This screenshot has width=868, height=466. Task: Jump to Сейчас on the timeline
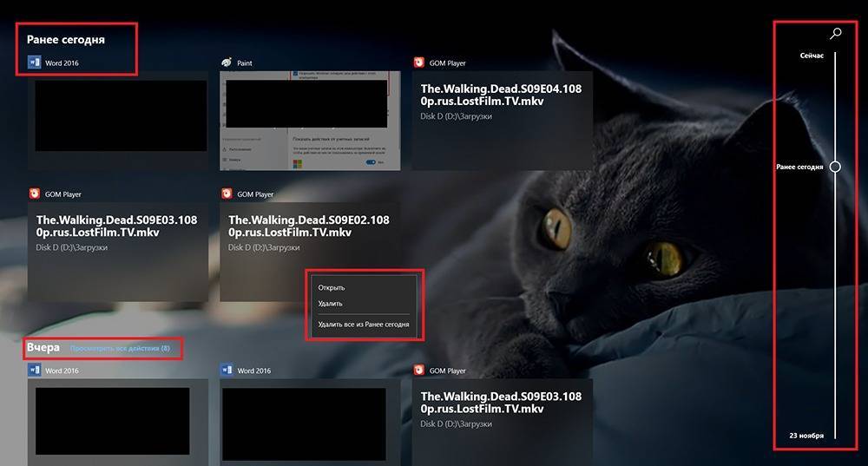(812, 56)
